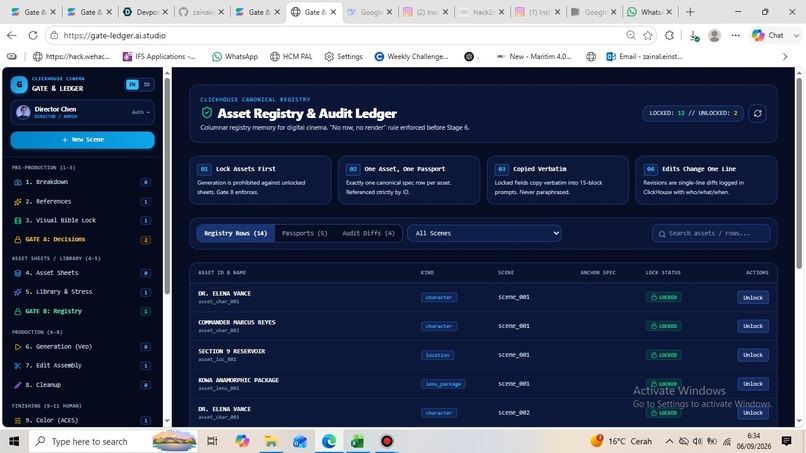Select the Registry Rows (14) tab
806x453 pixels.
point(235,233)
